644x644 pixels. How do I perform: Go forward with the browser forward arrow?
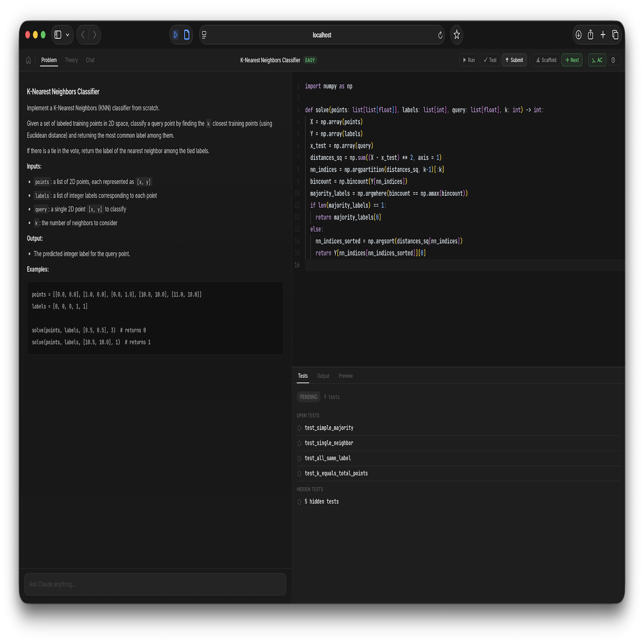tap(94, 35)
